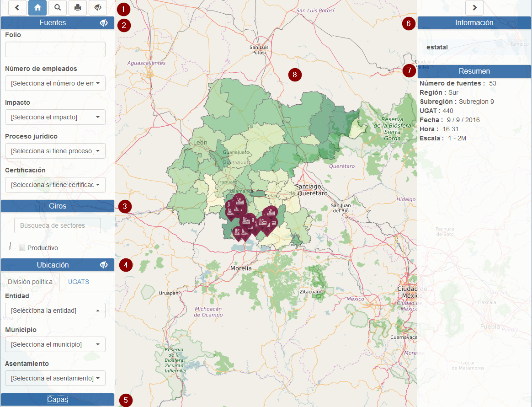
Task: Open the Municipio dropdown
Action: [55, 344]
